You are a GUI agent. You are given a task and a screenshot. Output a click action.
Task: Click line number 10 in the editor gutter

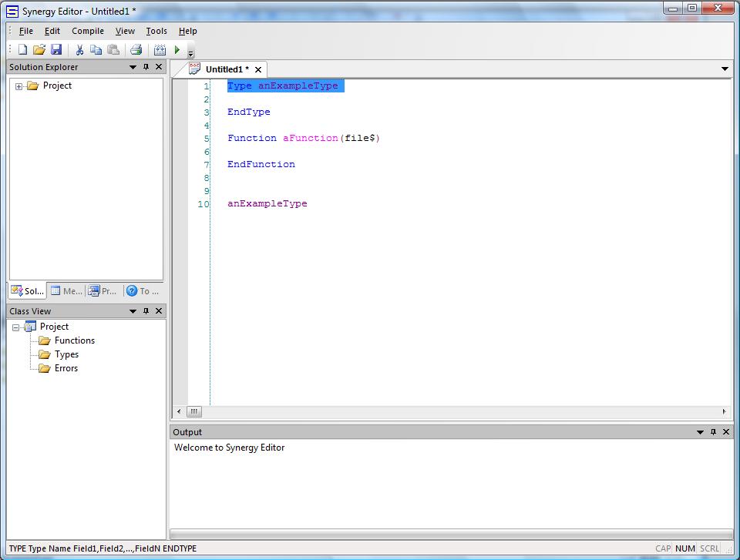(203, 204)
